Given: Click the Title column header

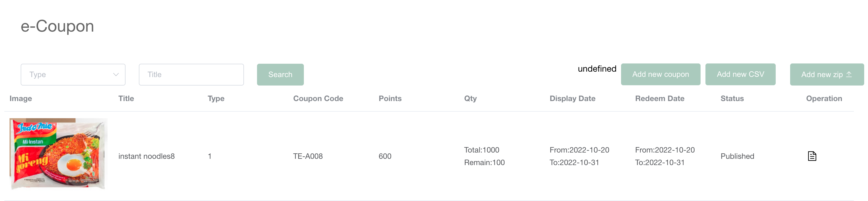Looking at the screenshot, I should click(126, 99).
